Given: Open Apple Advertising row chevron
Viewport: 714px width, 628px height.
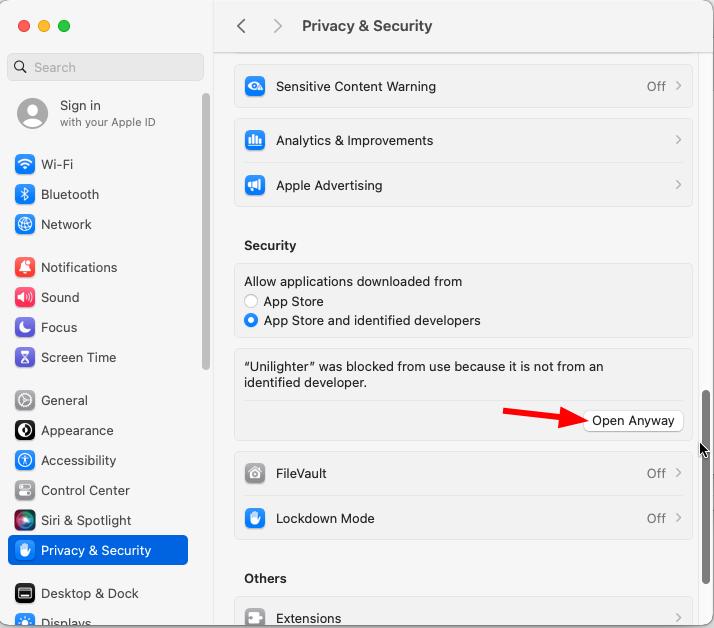Looking at the screenshot, I should point(678,185).
